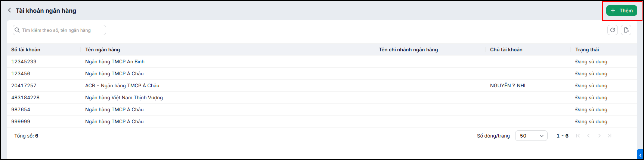Image resolution: width=644 pixels, height=160 pixels.
Task: Click the export file icon
Action: tap(626, 30)
